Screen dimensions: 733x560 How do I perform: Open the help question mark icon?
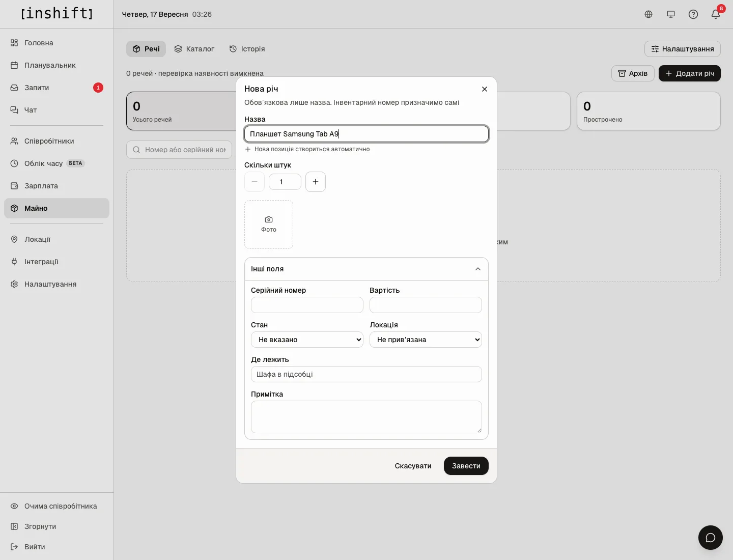(x=693, y=14)
